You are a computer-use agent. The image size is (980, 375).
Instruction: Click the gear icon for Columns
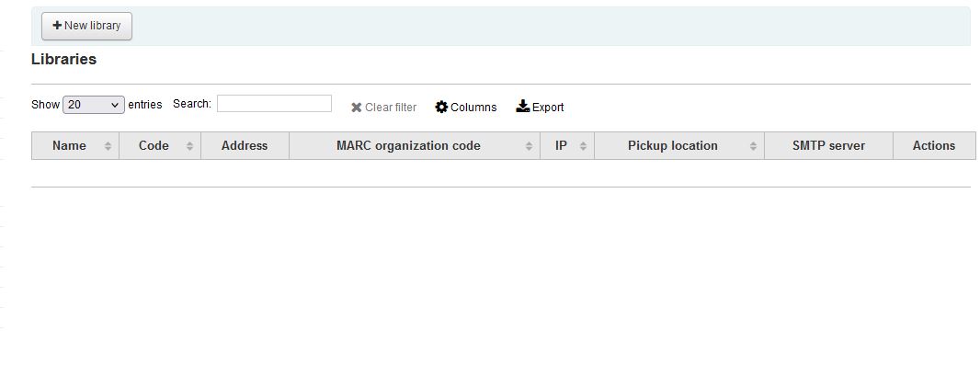pos(441,107)
